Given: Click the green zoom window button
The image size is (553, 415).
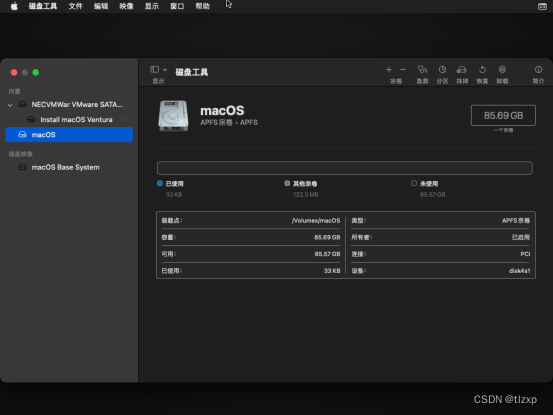Looking at the screenshot, I should coord(36,72).
